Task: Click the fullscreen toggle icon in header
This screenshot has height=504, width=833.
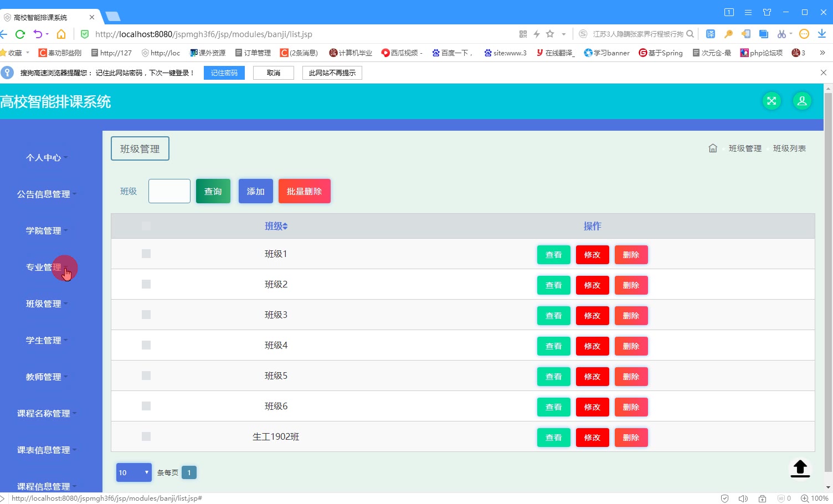Action: click(x=772, y=101)
